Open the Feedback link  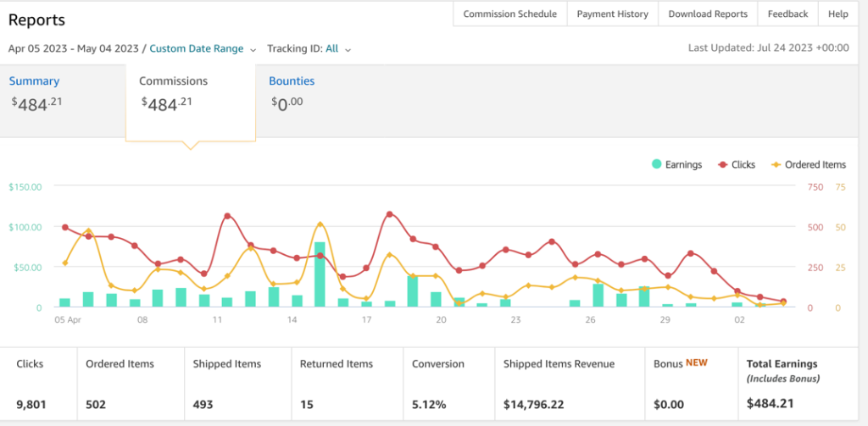tap(787, 14)
